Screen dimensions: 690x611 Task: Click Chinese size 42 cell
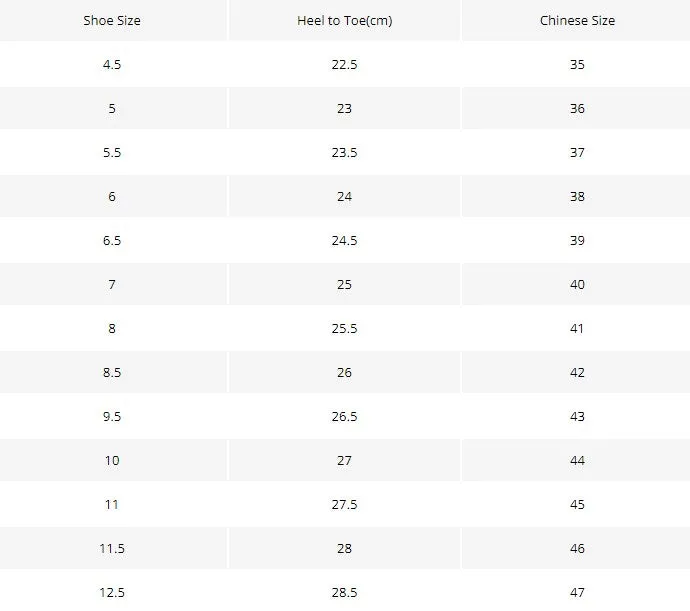coord(577,372)
